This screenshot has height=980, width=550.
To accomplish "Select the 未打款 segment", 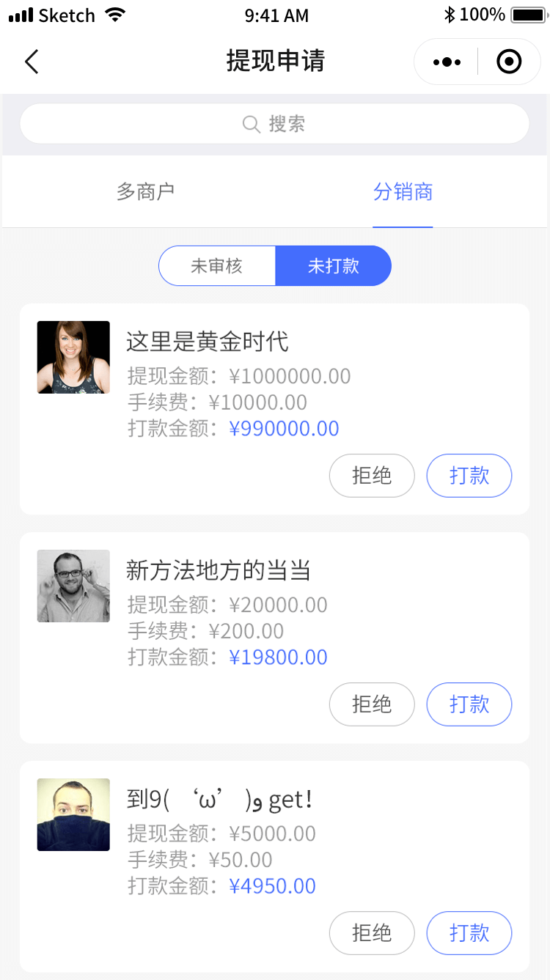I will tap(334, 265).
